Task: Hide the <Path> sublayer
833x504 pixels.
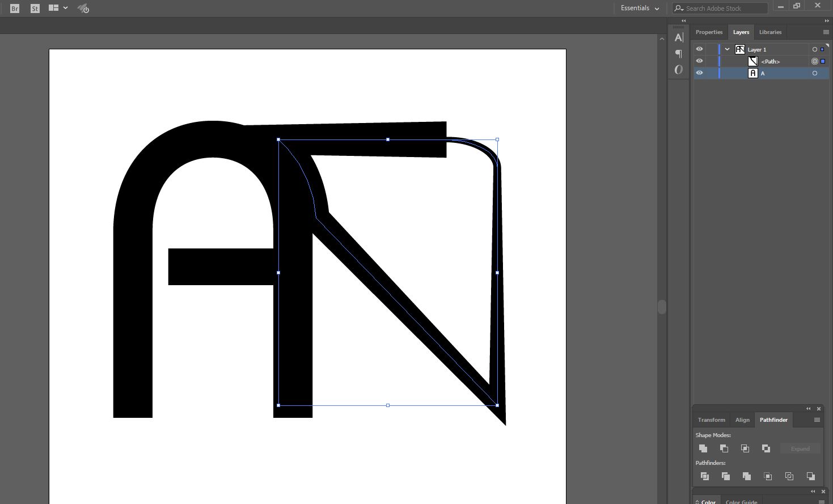Action: tap(699, 61)
